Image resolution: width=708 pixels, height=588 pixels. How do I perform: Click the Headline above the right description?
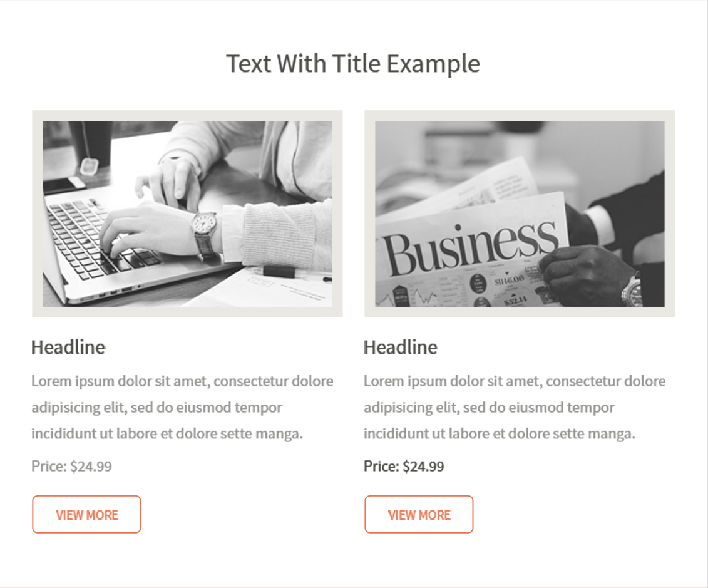click(x=401, y=348)
